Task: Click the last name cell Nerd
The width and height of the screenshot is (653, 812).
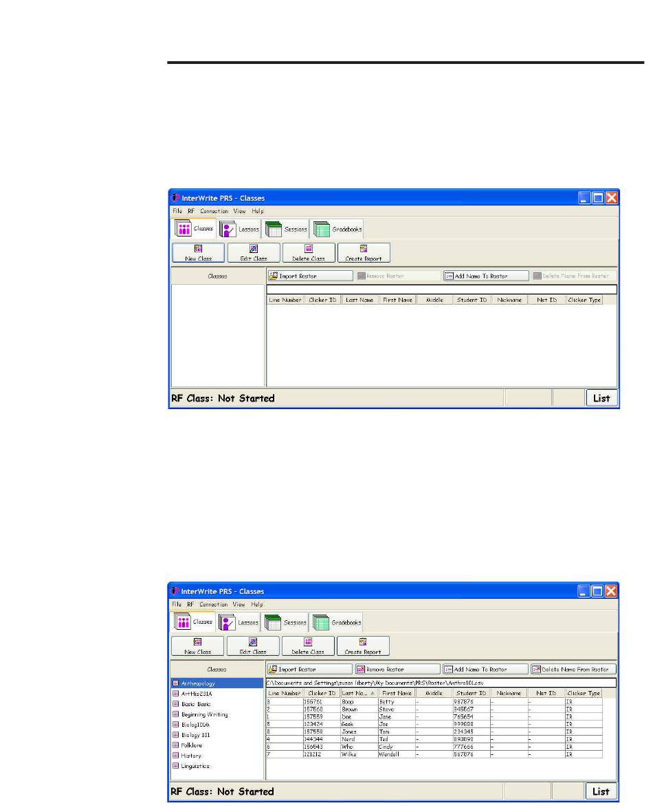Action: pyautogui.click(x=359, y=740)
